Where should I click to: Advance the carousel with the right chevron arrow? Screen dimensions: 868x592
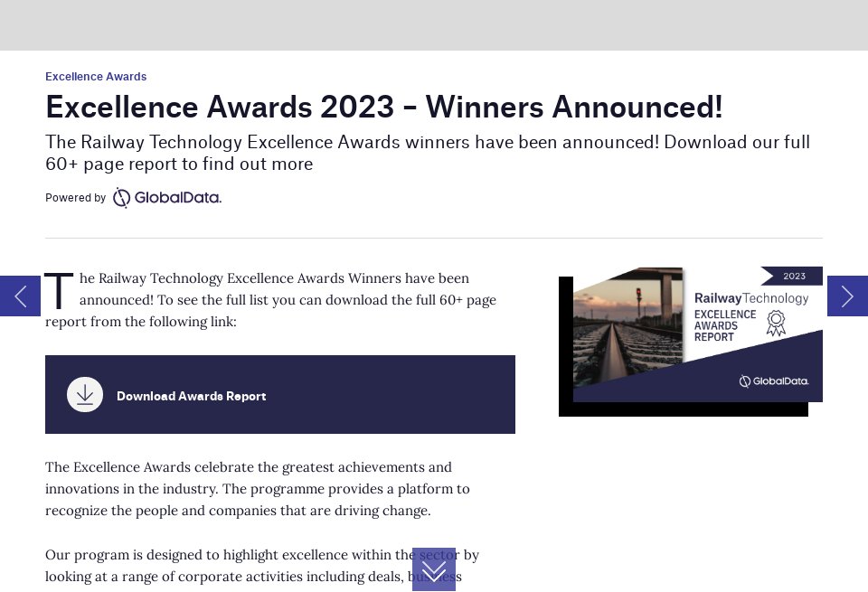[x=847, y=296]
